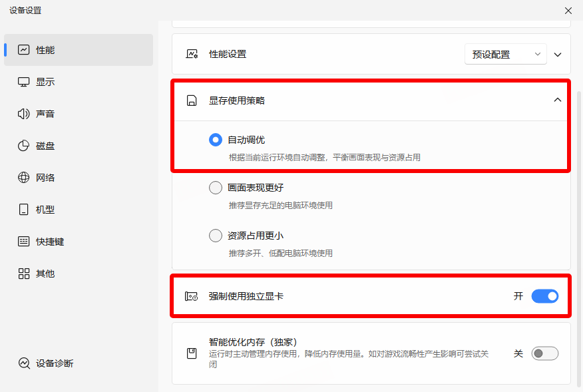
Task: Click the 机型 phone icon
Action: (24, 210)
